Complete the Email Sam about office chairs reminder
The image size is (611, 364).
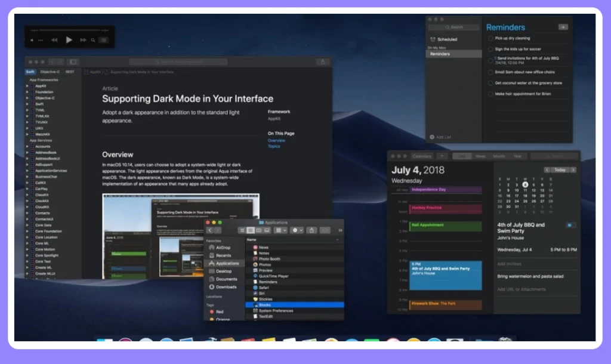click(490, 72)
